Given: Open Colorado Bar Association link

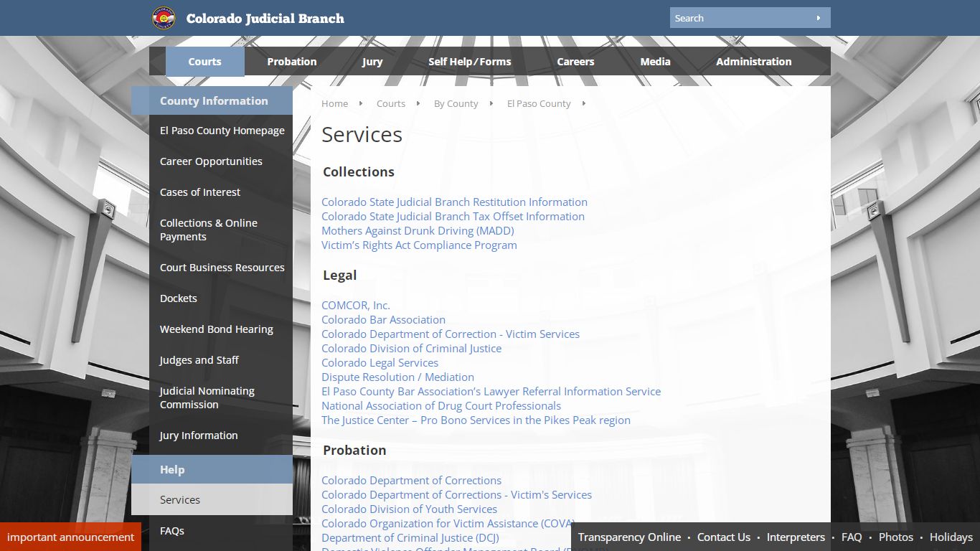Looking at the screenshot, I should (383, 320).
